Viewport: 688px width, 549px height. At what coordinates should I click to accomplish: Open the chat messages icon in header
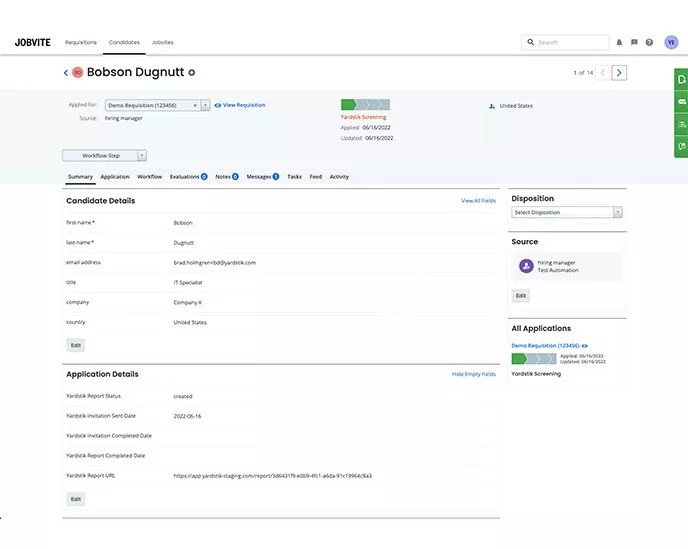[634, 43]
